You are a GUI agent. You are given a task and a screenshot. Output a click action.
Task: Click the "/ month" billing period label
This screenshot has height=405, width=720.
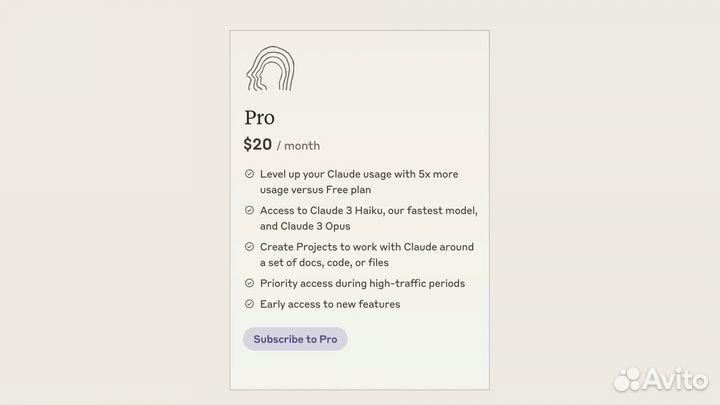click(298, 146)
